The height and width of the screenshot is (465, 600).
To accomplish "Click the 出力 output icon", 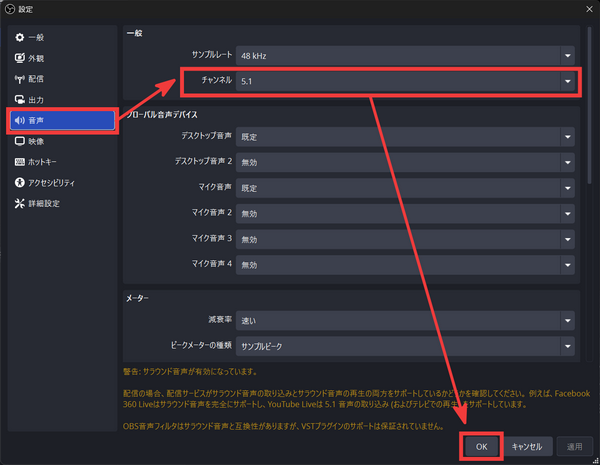I will 20,100.
